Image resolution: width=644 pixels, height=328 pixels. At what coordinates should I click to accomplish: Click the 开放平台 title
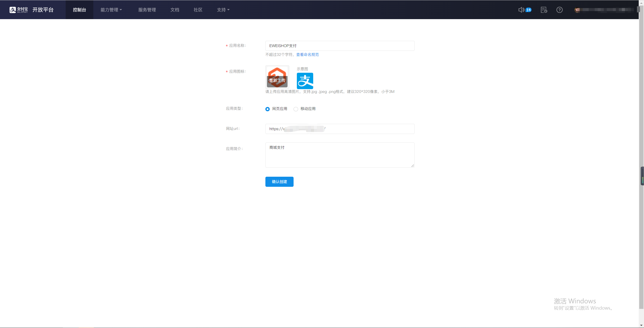(x=43, y=10)
